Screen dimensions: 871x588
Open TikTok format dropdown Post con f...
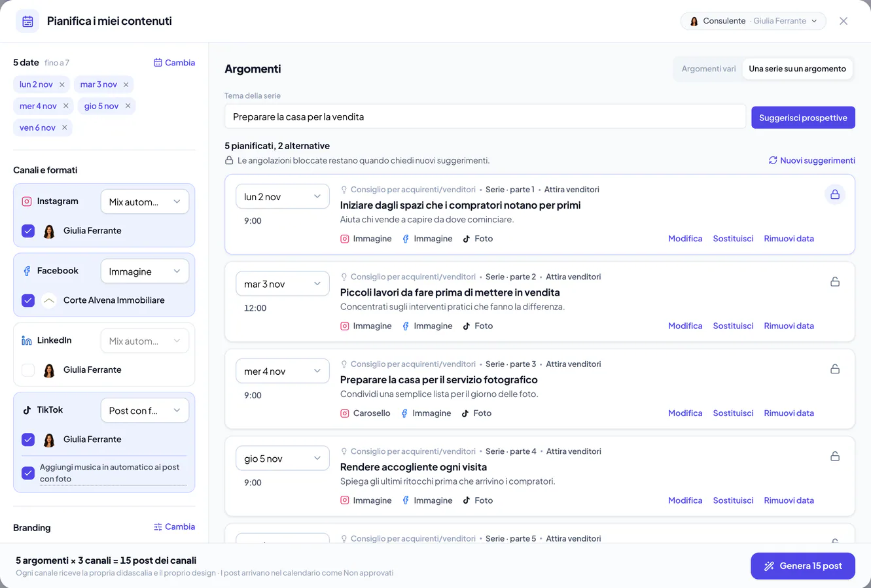(x=145, y=411)
